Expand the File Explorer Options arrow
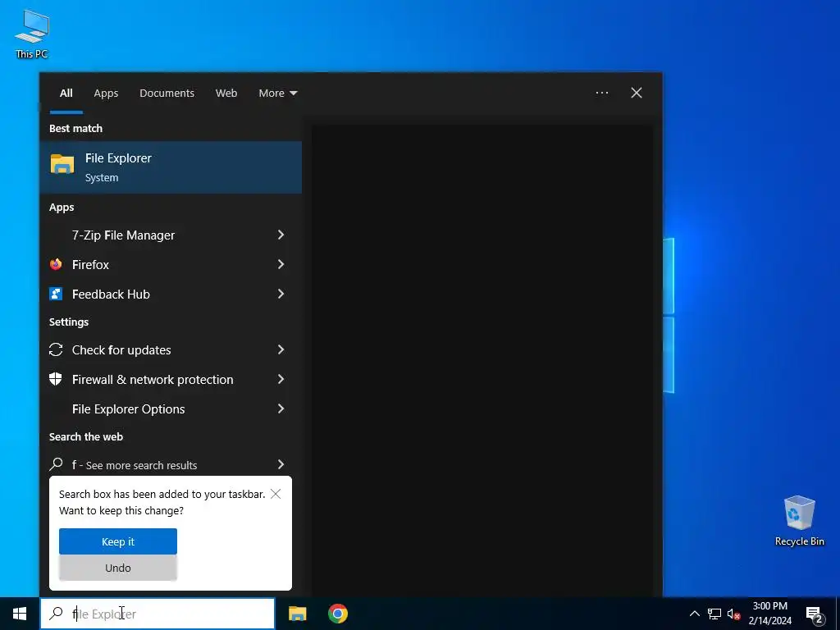This screenshot has height=630, width=840. [281, 409]
